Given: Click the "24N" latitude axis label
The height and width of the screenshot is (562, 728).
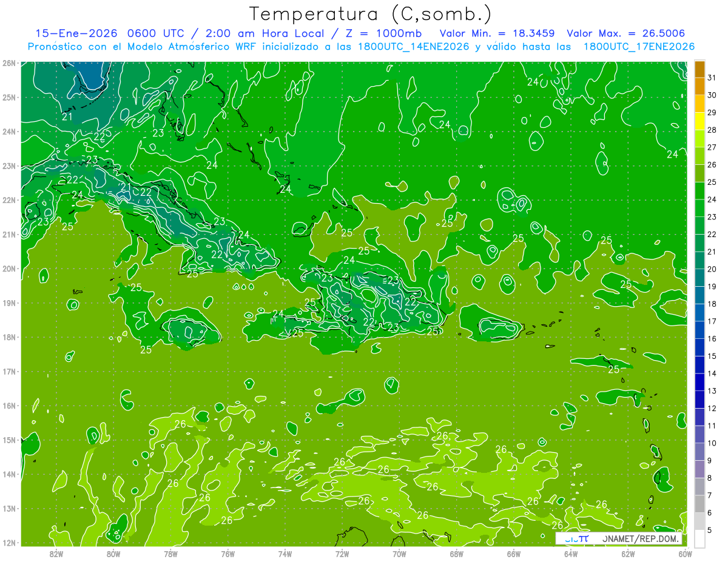Looking at the screenshot, I should point(9,131).
